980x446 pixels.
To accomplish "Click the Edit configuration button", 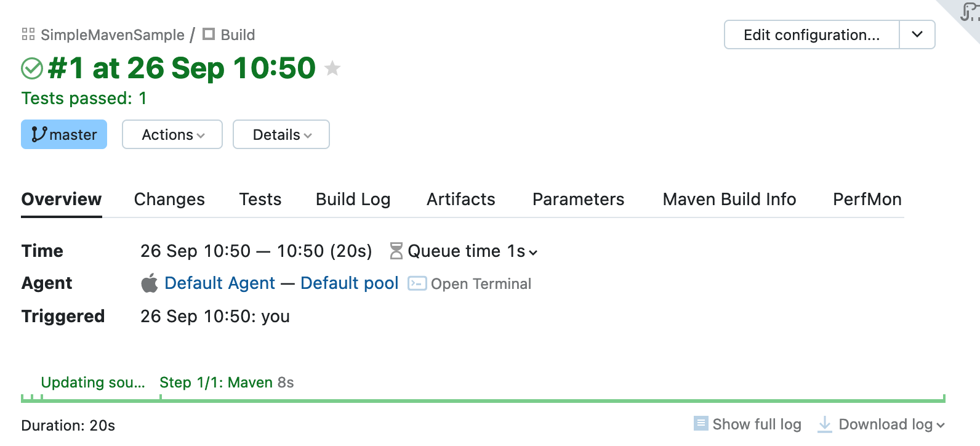I will tap(811, 34).
